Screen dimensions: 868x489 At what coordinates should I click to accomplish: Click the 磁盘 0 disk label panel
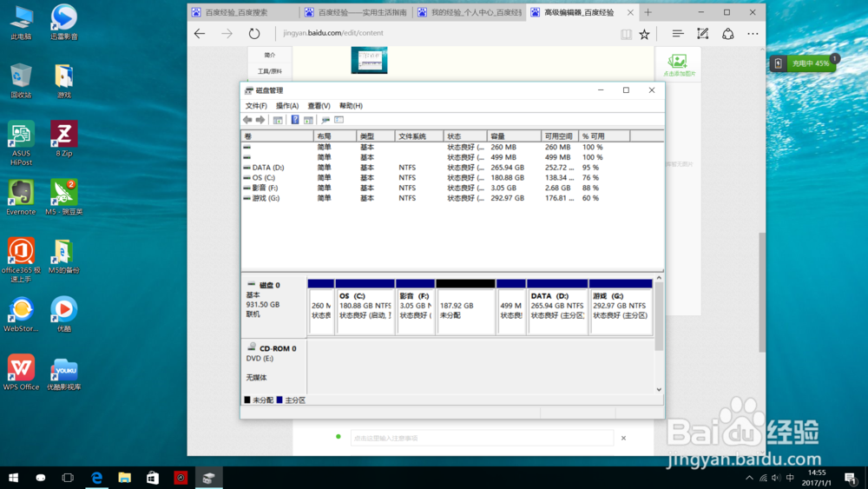(x=274, y=306)
